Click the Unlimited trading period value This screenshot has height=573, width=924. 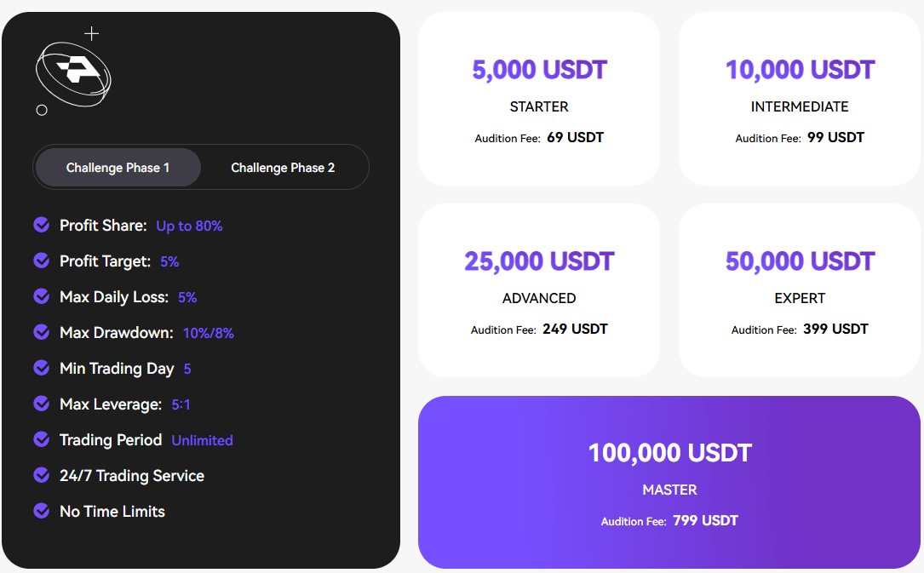point(202,440)
